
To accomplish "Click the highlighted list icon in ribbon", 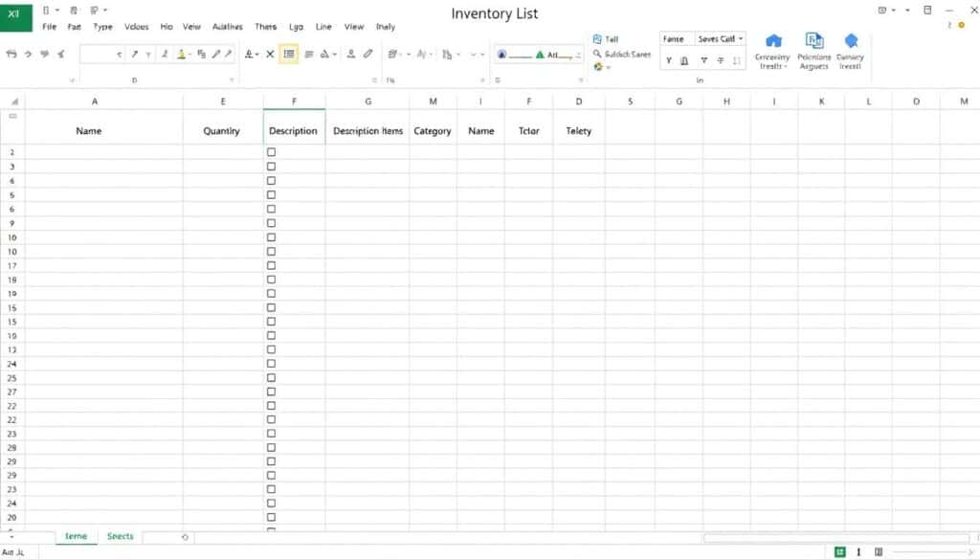I will pyautogui.click(x=289, y=55).
